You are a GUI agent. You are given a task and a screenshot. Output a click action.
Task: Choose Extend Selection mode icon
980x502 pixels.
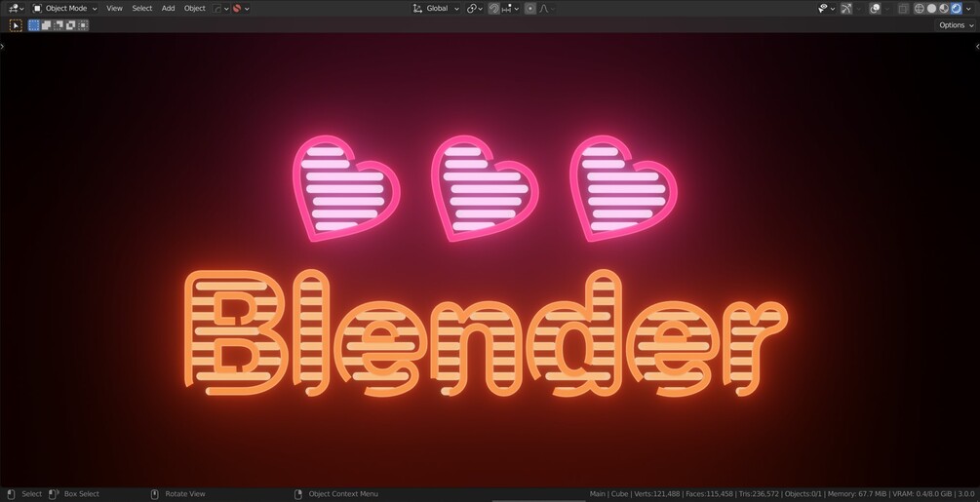[46, 25]
